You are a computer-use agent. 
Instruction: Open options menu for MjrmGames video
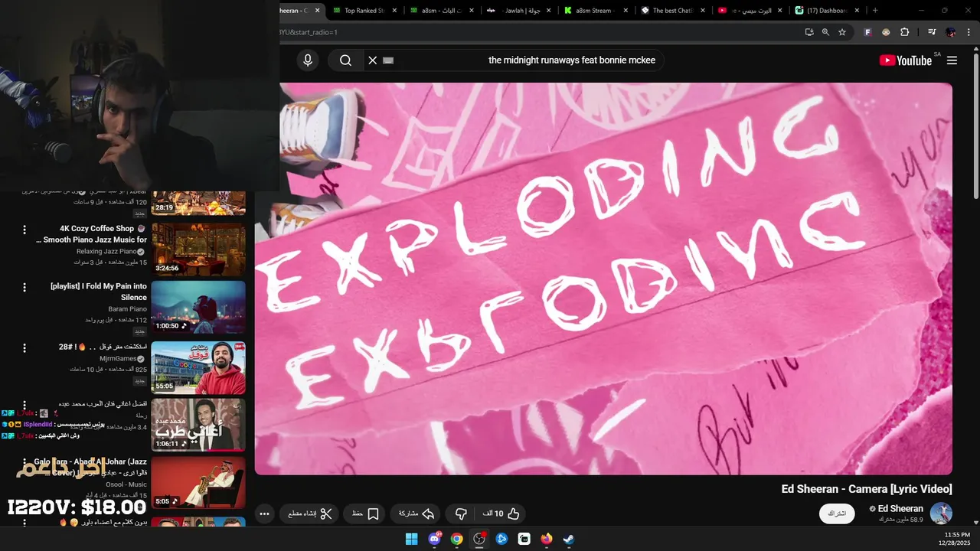[24, 347]
